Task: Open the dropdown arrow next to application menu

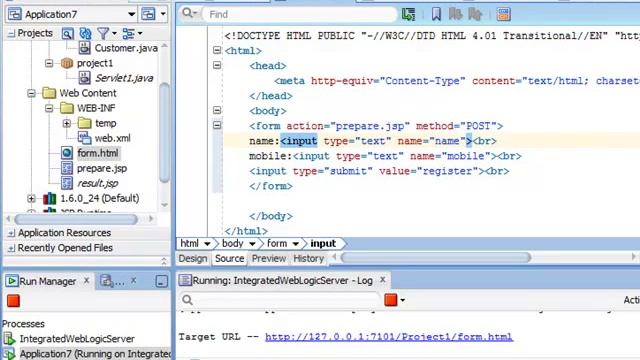Action: pos(163,14)
